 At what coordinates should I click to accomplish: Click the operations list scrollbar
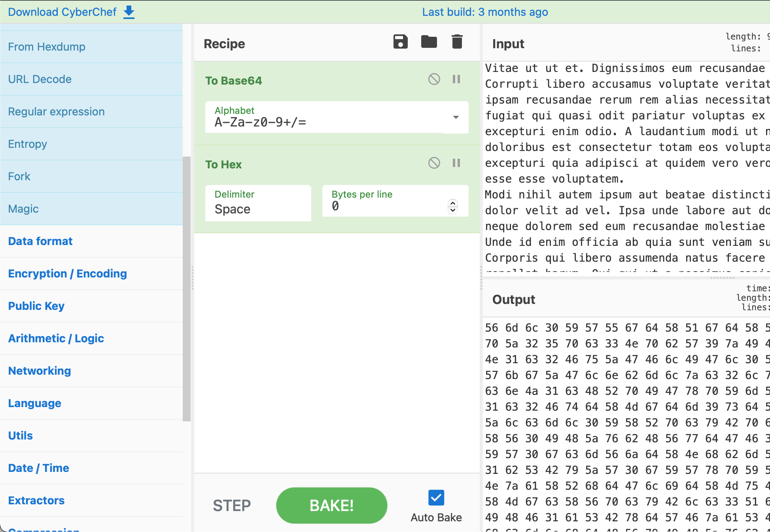[x=187, y=289]
